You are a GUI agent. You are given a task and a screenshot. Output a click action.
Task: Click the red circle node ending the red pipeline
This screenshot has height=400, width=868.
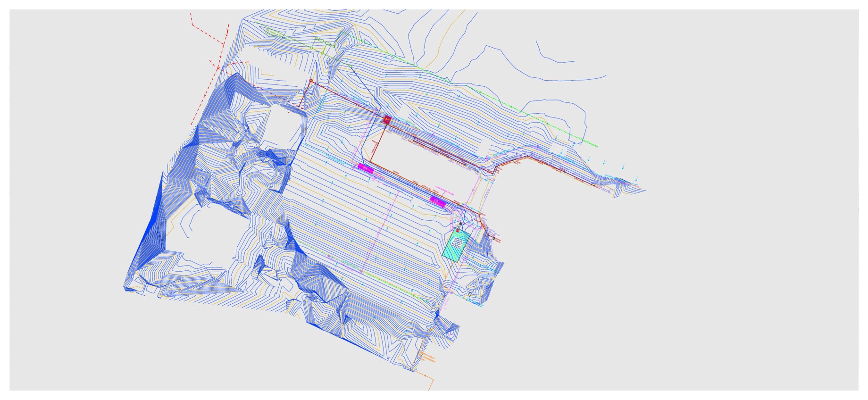pos(311,81)
